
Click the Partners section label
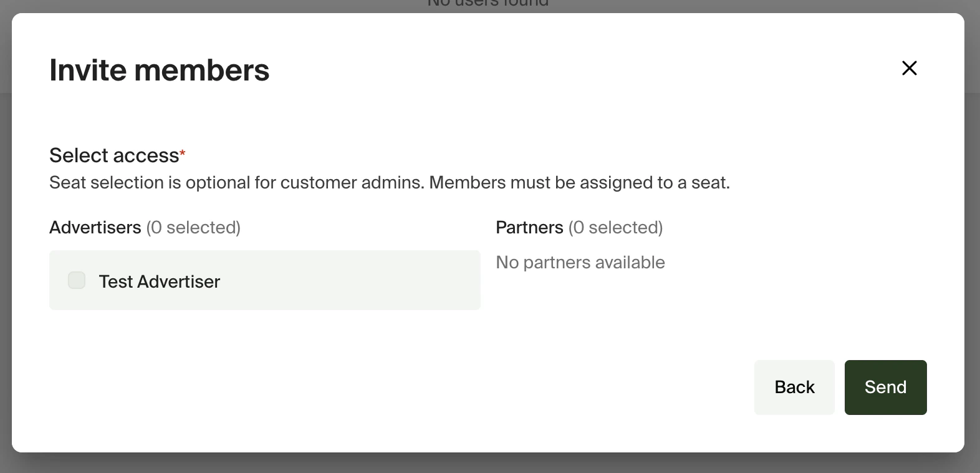pyautogui.click(x=529, y=227)
